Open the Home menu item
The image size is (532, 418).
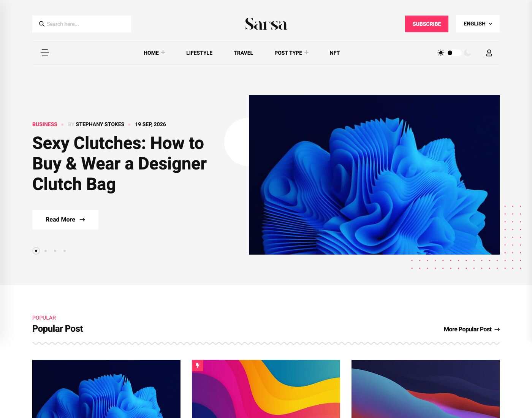pyautogui.click(x=151, y=53)
